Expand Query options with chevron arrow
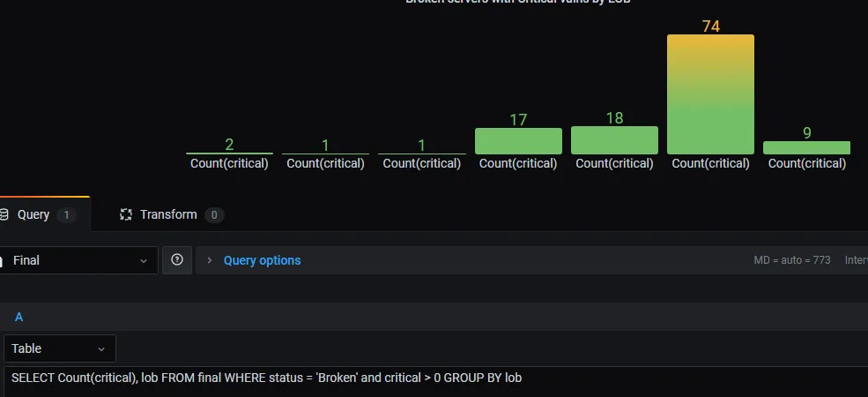868x397 pixels. (x=210, y=260)
